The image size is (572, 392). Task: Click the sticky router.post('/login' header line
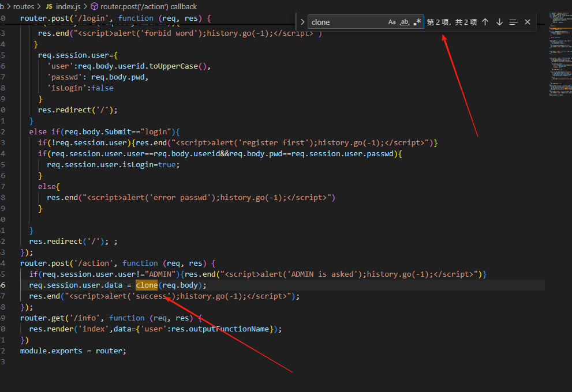point(115,18)
